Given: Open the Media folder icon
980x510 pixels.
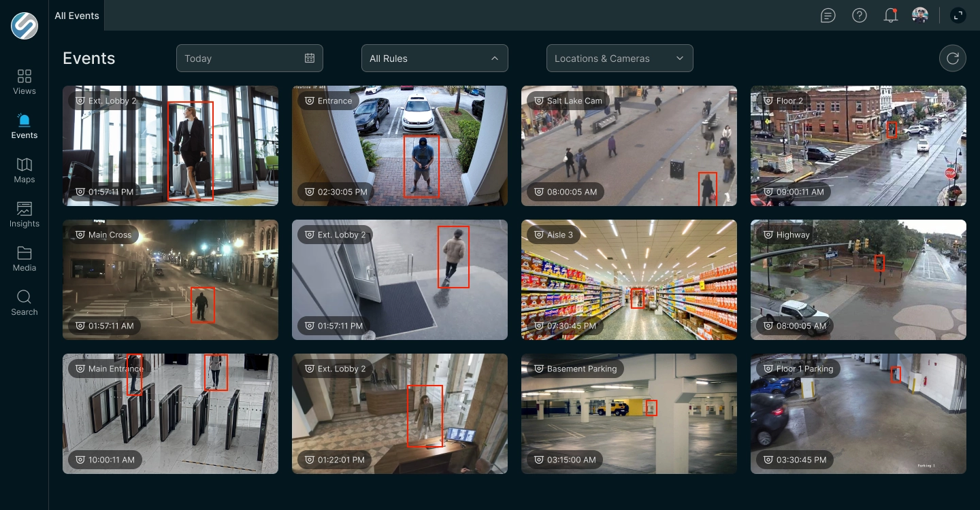Looking at the screenshot, I should (x=24, y=253).
